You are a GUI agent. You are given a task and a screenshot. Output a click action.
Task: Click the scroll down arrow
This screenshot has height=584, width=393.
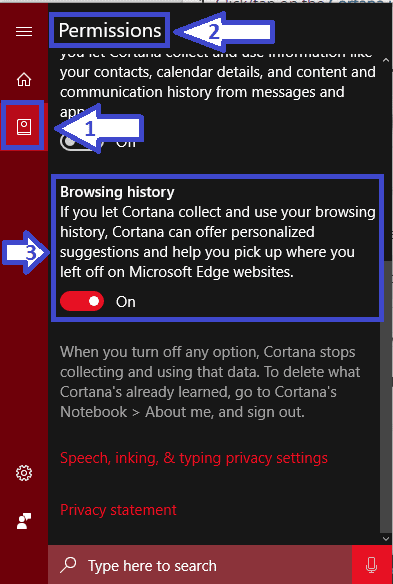click(x=386, y=539)
